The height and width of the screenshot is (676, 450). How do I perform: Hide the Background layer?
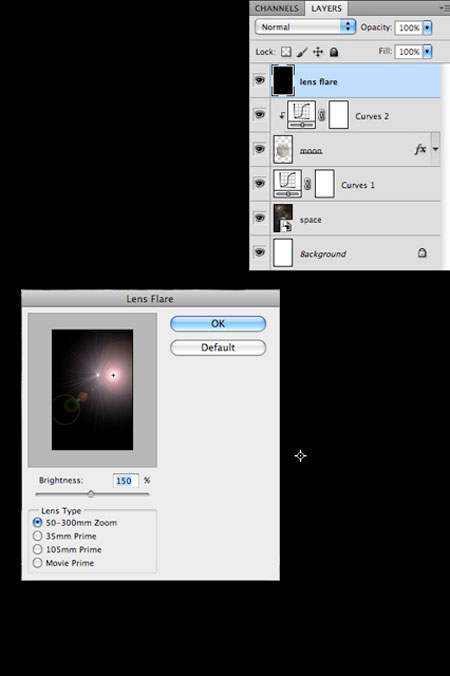tap(259, 252)
